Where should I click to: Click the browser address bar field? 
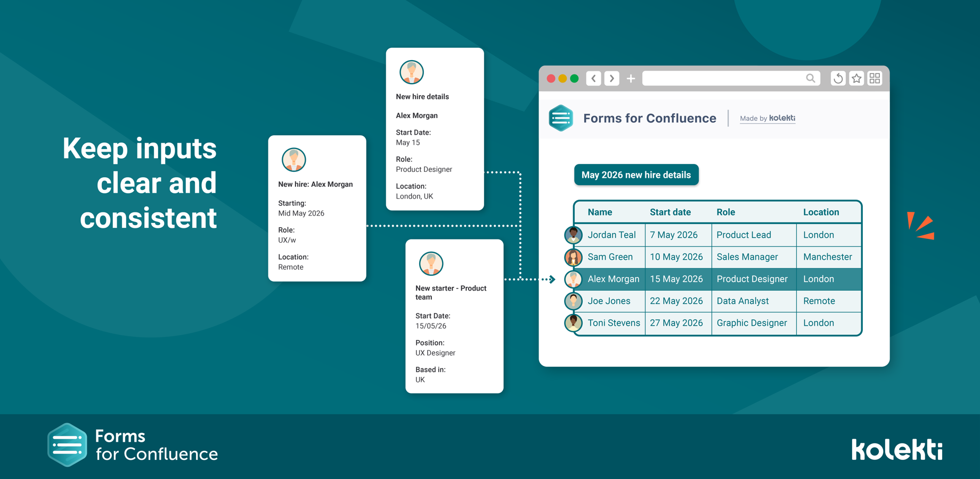[x=731, y=78]
